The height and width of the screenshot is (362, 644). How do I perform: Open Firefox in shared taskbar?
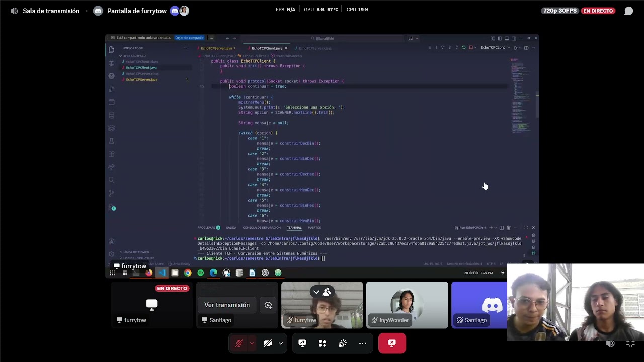[149, 273]
